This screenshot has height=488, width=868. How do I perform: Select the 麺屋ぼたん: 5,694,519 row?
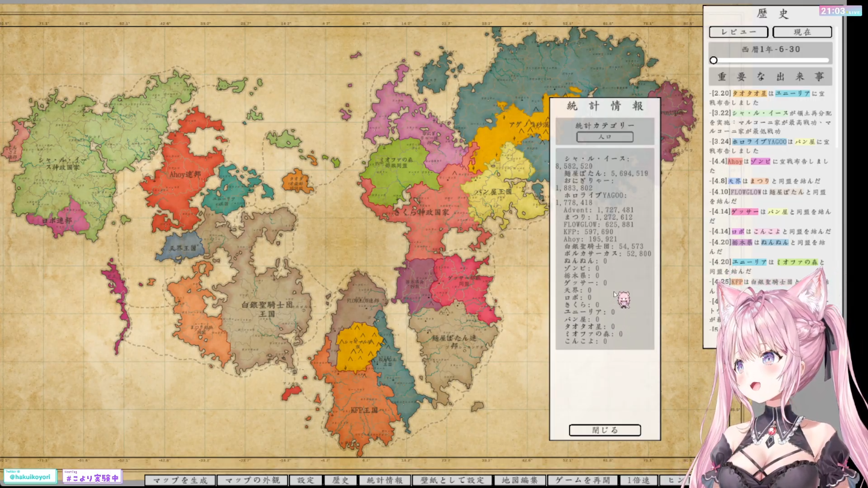pos(605,173)
